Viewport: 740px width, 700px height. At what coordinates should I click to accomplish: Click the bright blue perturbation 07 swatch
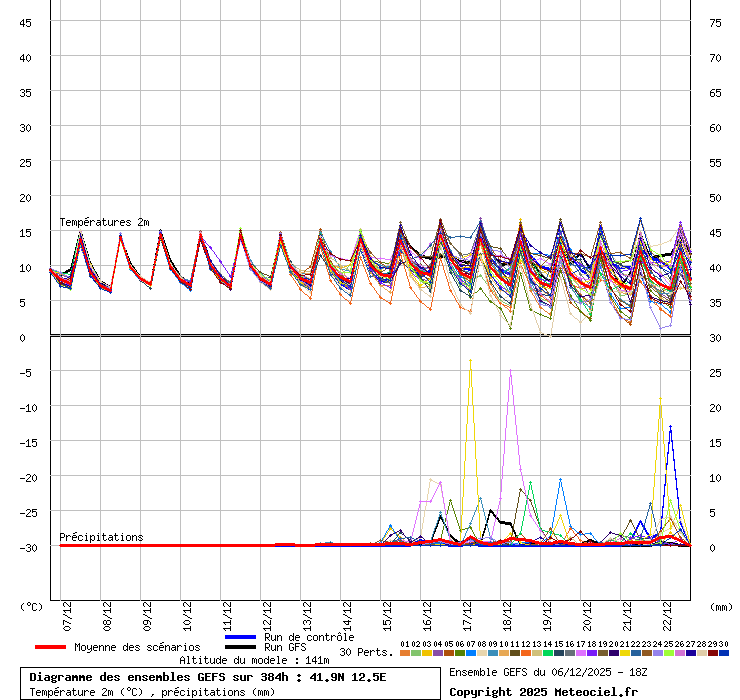470,653
